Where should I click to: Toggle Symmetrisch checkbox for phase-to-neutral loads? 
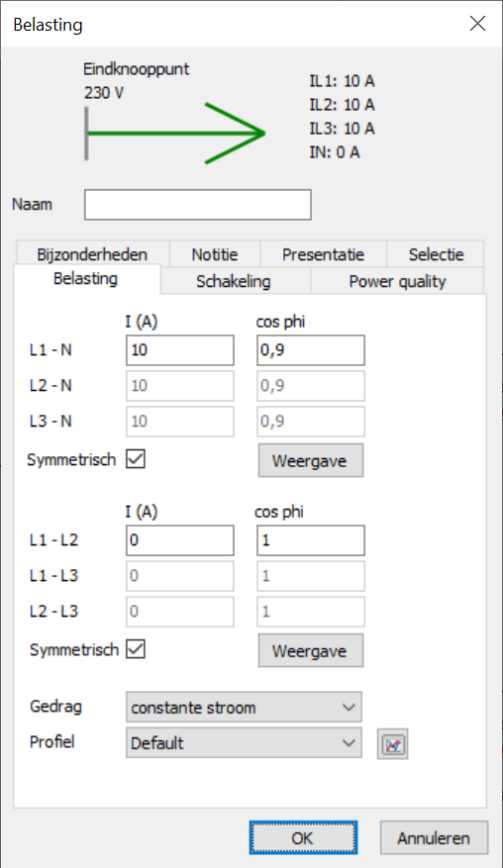click(x=136, y=459)
